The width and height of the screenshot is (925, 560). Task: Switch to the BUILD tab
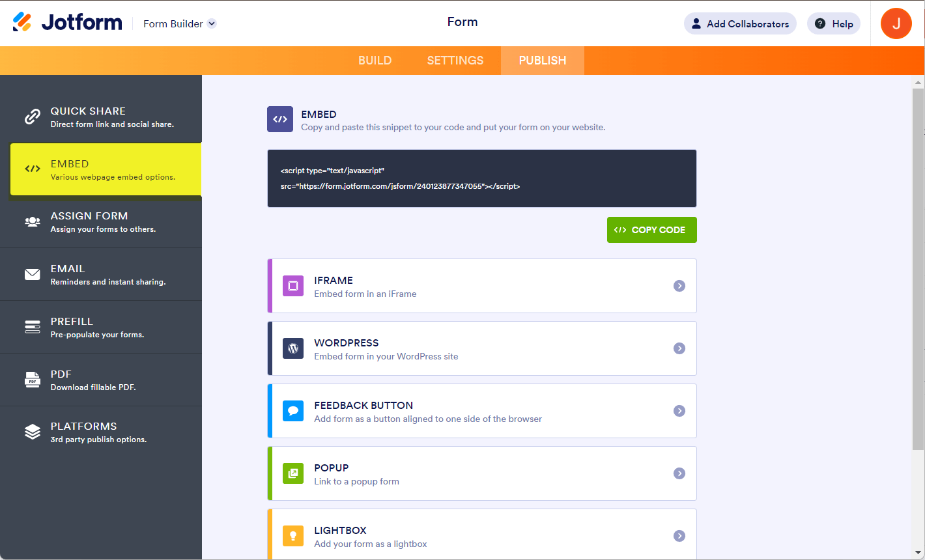click(375, 61)
